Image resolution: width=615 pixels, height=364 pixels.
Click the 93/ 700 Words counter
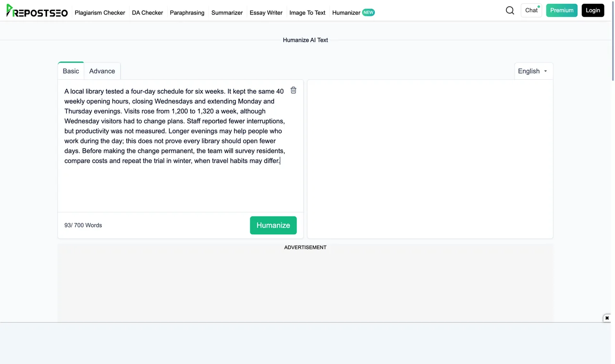click(x=83, y=225)
